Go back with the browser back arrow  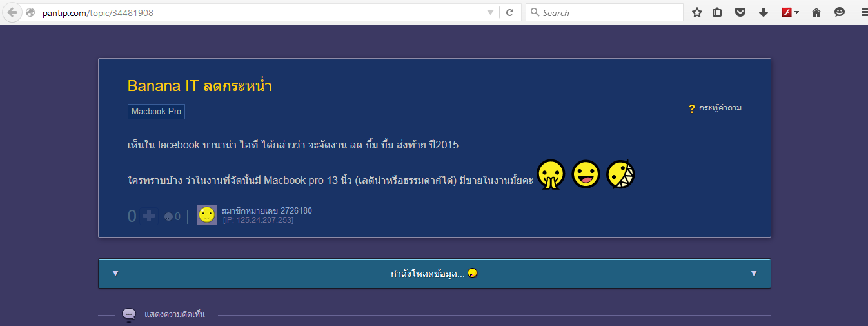pos(12,12)
